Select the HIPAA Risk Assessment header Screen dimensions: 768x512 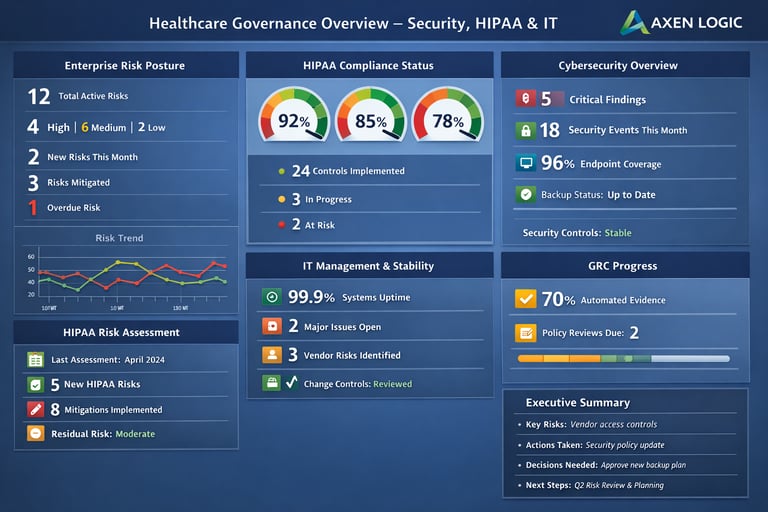tap(126, 332)
